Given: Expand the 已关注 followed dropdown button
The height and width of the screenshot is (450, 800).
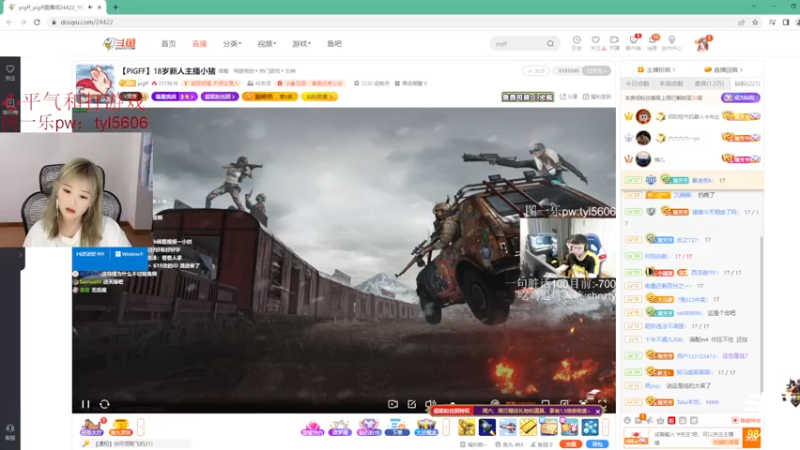Looking at the screenshot, I should point(596,71).
